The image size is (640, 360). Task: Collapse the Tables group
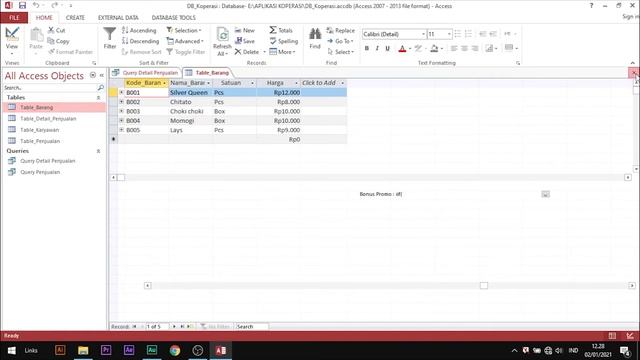click(98, 98)
